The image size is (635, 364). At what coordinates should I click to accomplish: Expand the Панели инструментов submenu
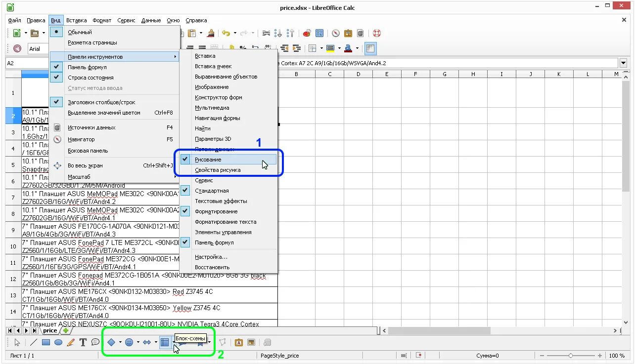pyautogui.click(x=114, y=57)
